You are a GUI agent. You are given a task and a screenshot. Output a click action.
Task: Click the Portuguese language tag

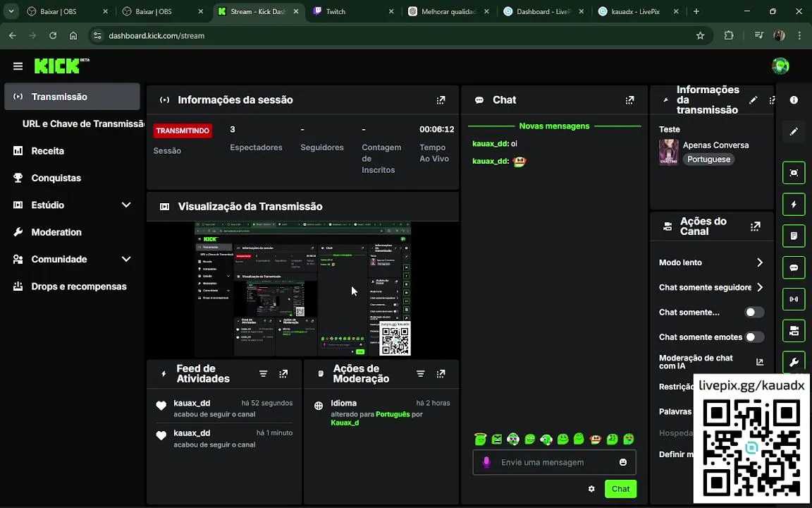708,159
